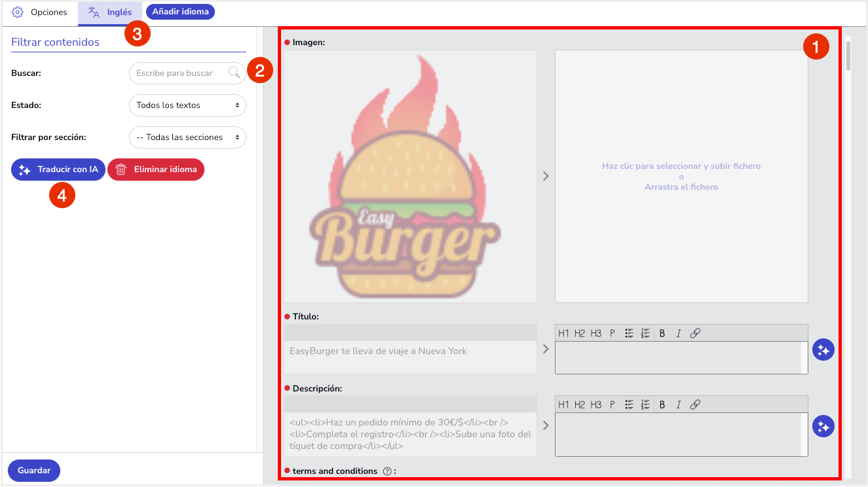Viewport: 868px width, 487px height.
Task: Click the vertical scrollbar of the content panel
Action: pyautogui.click(x=848, y=56)
